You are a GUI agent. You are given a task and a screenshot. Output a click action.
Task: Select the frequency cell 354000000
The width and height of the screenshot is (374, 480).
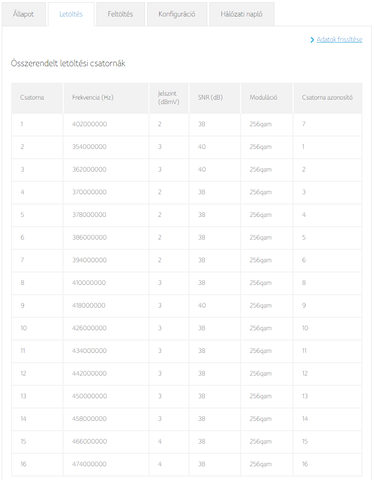(90, 147)
